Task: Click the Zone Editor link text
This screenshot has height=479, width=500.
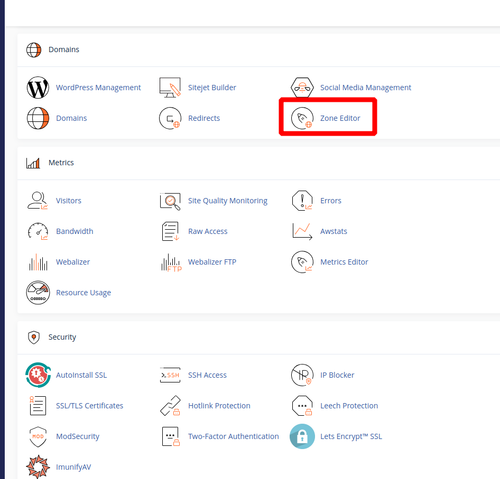Action: [340, 118]
